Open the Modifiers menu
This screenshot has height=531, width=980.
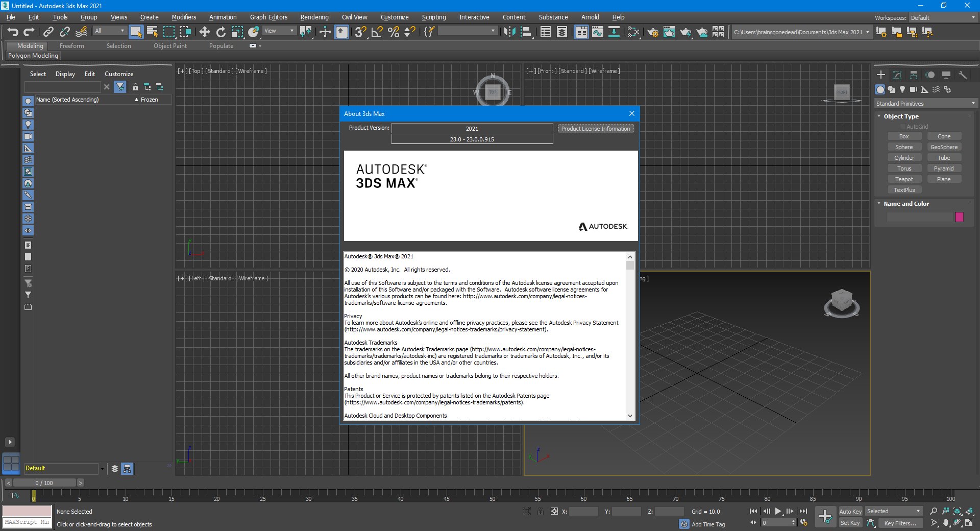(184, 17)
